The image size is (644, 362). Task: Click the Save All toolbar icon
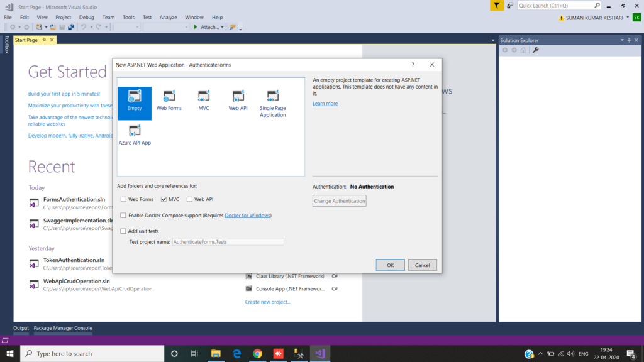point(71,27)
